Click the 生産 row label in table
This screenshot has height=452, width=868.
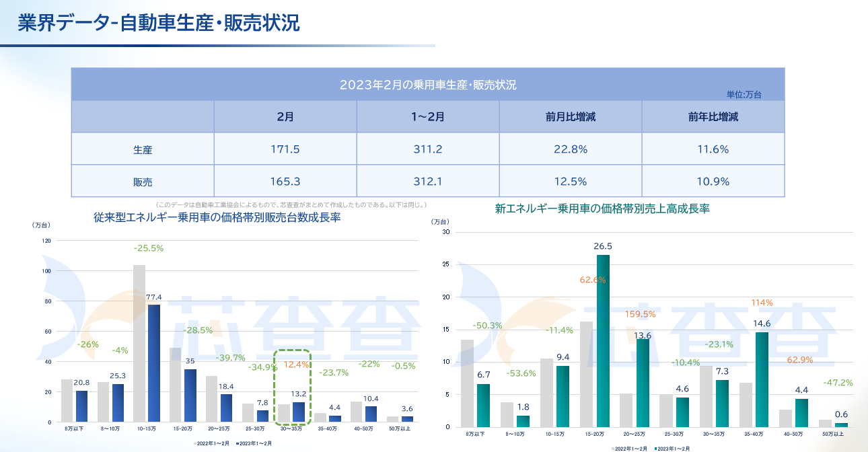coord(143,149)
